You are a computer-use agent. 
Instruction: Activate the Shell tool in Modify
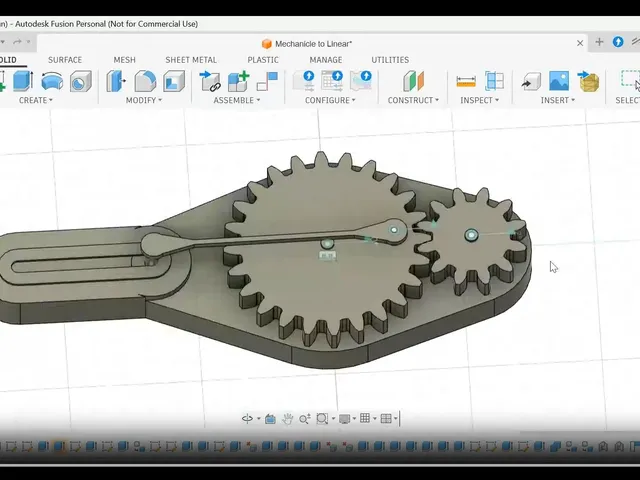point(174,81)
